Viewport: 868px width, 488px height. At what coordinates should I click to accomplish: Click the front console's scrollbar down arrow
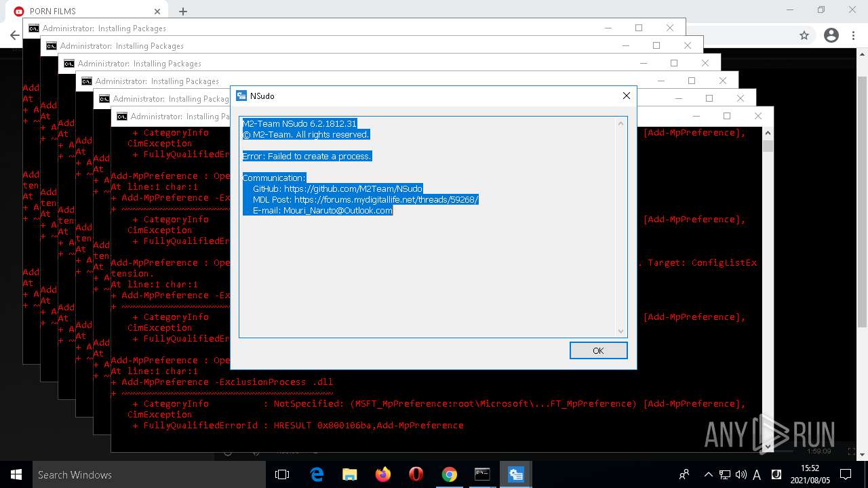[x=768, y=447]
